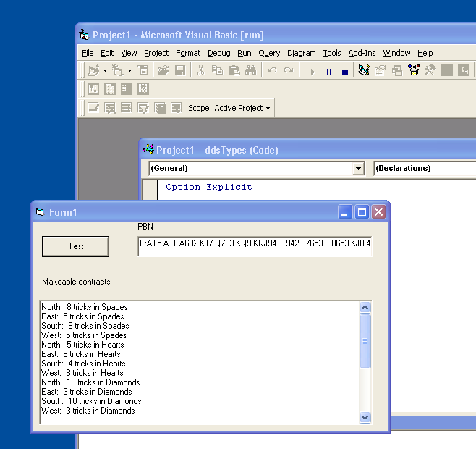The width and height of the screenshot is (476, 449).
Task: Click scroll up arrow in results list
Action: (365, 307)
